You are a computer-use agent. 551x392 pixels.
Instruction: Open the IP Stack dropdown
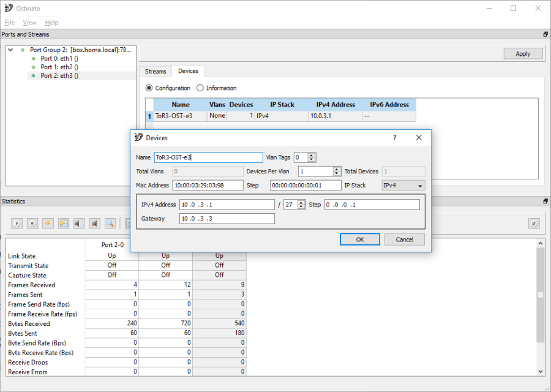(x=403, y=185)
